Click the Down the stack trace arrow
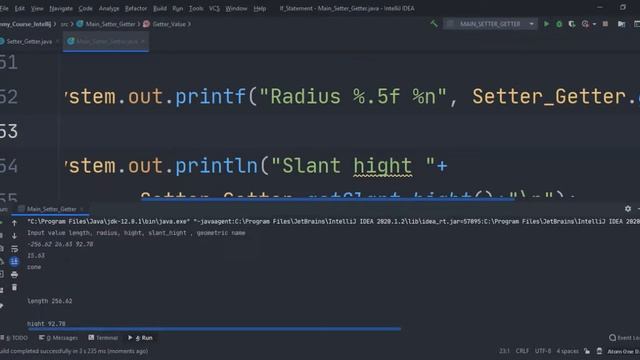The image size is (640, 360). [14, 236]
